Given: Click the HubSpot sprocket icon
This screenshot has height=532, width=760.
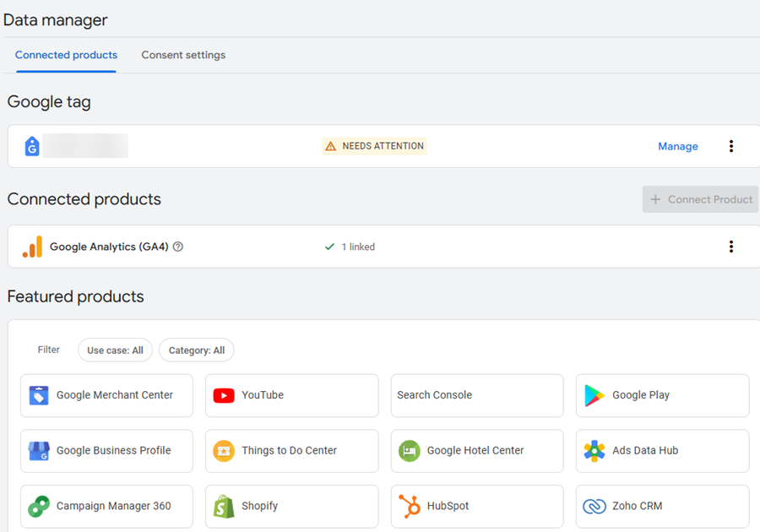Looking at the screenshot, I should point(409,506).
